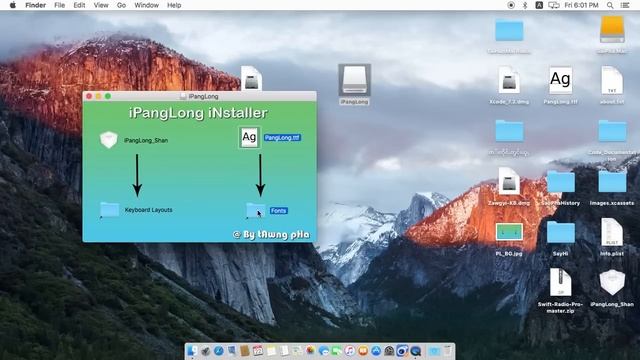Open Spotlight search magnifier in menu bar
This screenshot has width=640, height=360.
(610, 5)
